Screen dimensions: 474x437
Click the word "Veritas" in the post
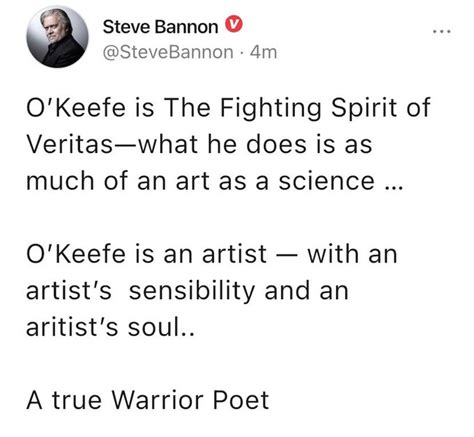70,145
